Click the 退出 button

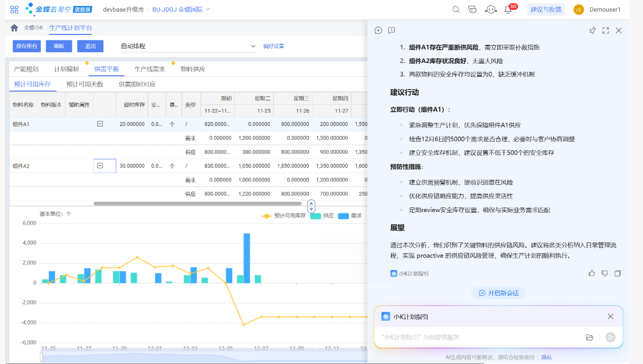91,46
